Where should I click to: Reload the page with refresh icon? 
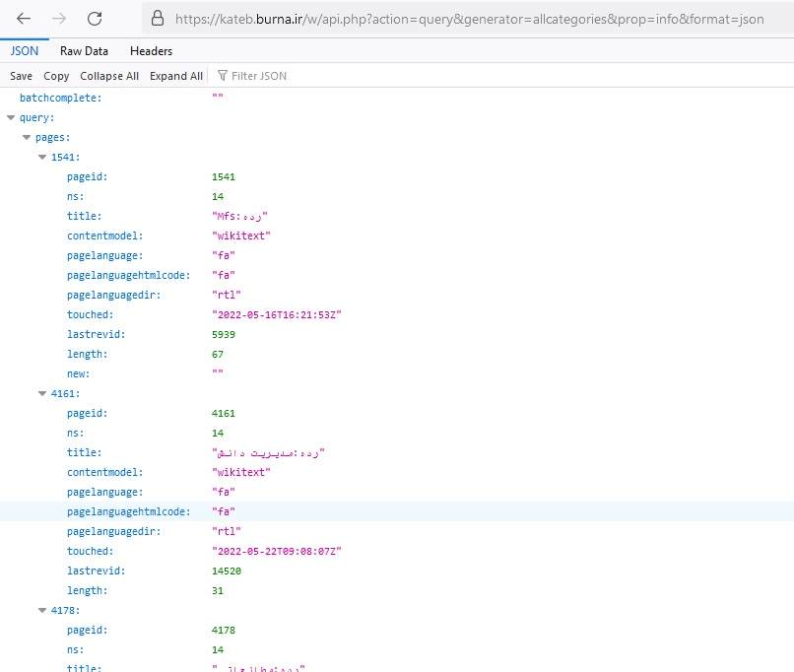[x=95, y=19]
